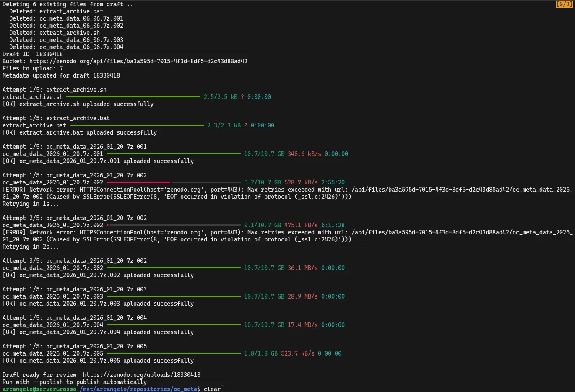Viewport: 575px width, 392px height.
Task: Click the 'Draft ID: 18330418' line
Action: [x=33, y=54]
